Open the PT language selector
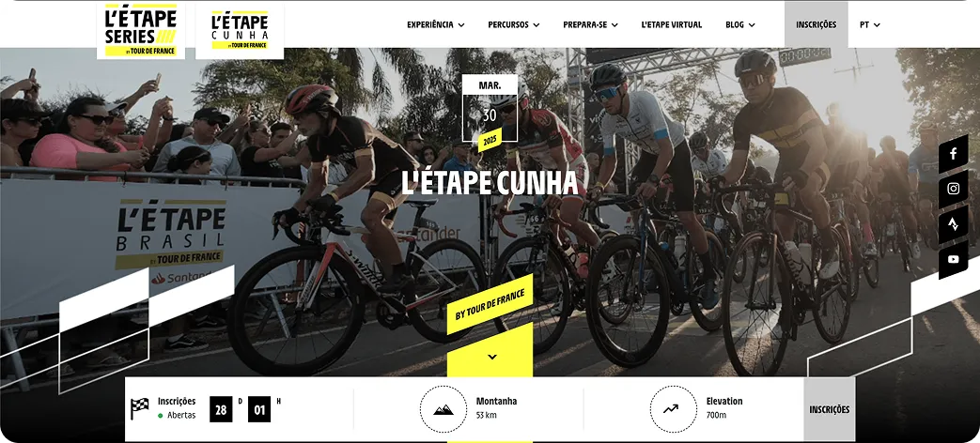Image resolution: width=980 pixels, height=443 pixels. 869,25
